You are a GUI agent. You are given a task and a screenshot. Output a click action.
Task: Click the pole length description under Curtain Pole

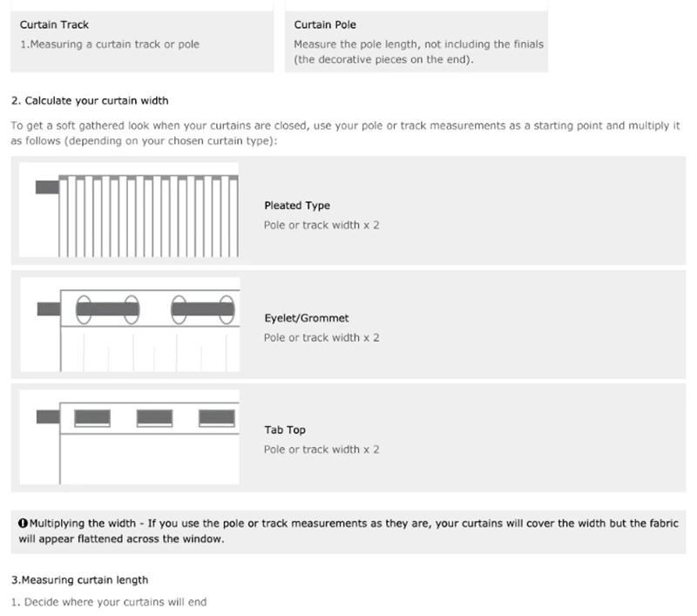click(x=420, y=51)
